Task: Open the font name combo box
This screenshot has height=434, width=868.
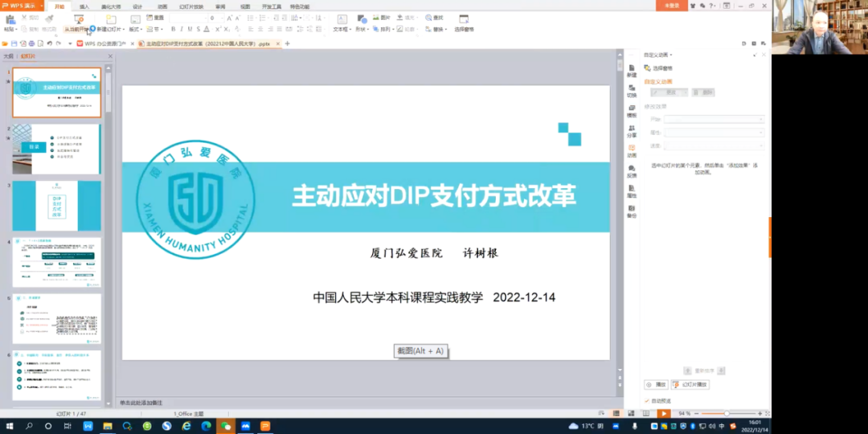Action: pyautogui.click(x=187, y=18)
